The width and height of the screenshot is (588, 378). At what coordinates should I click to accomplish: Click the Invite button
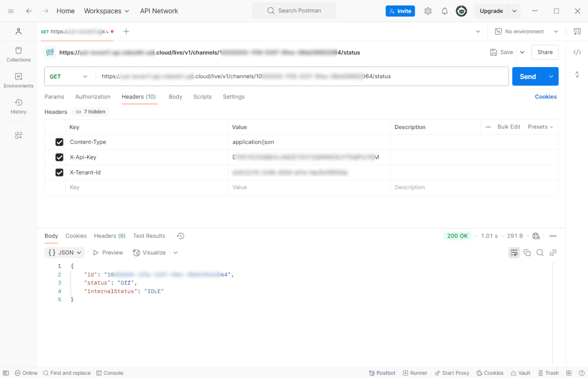[x=400, y=11]
